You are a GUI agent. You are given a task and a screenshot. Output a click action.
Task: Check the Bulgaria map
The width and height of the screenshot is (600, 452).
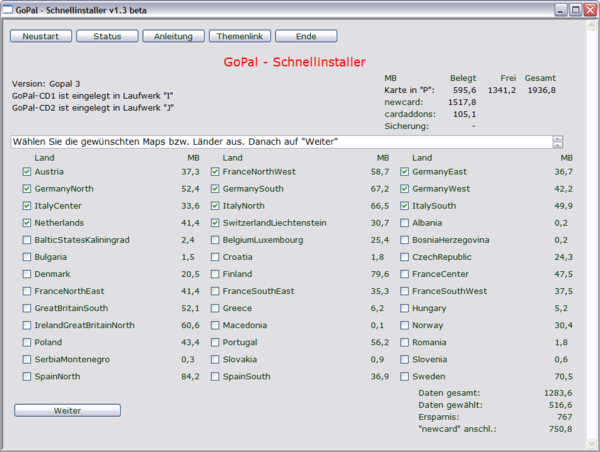coord(26,257)
